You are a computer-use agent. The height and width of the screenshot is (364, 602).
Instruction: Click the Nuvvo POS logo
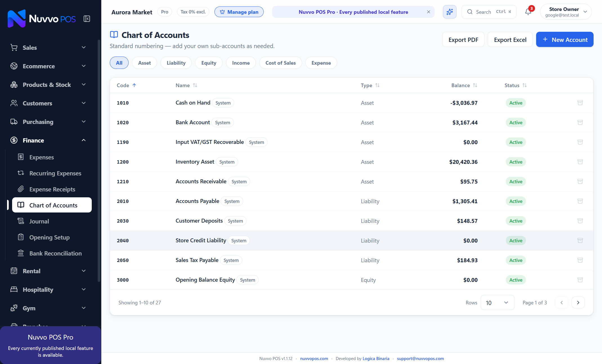(x=42, y=19)
